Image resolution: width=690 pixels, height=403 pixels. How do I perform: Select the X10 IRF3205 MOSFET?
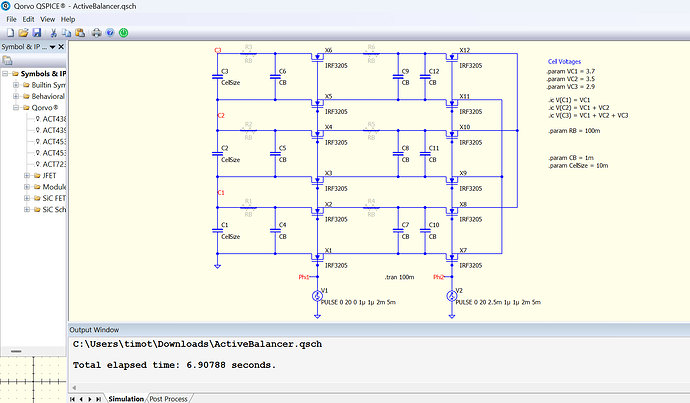[452, 135]
